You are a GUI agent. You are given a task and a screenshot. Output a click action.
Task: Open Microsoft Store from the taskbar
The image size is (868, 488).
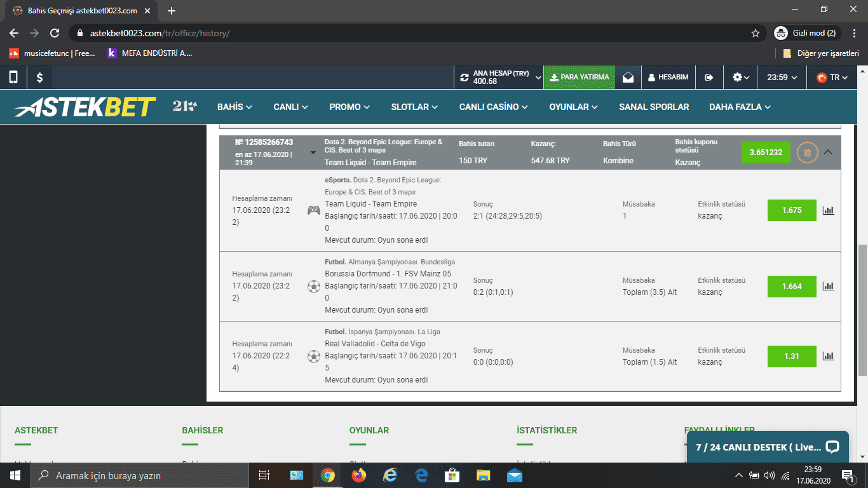(452, 475)
